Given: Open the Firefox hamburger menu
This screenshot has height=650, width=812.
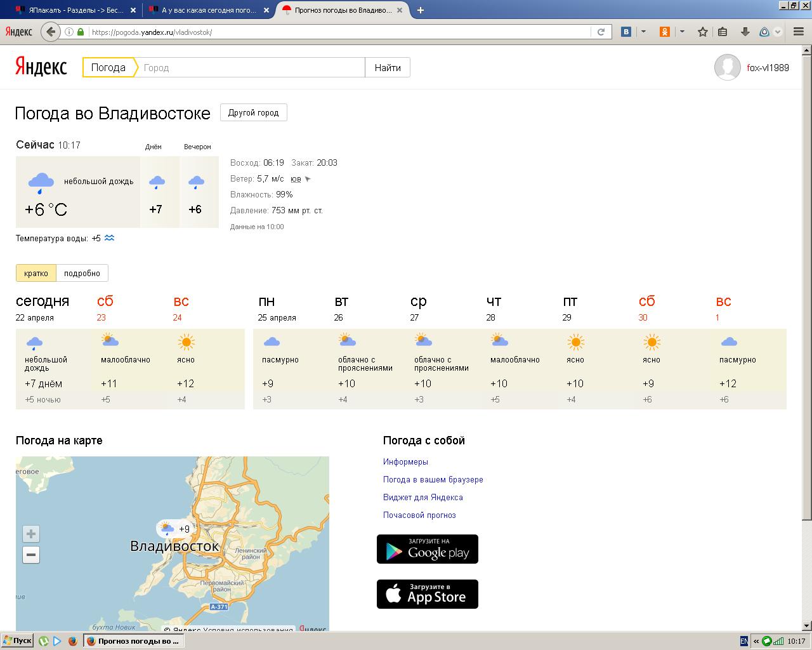Looking at the screenshot, I should (799, 32).
